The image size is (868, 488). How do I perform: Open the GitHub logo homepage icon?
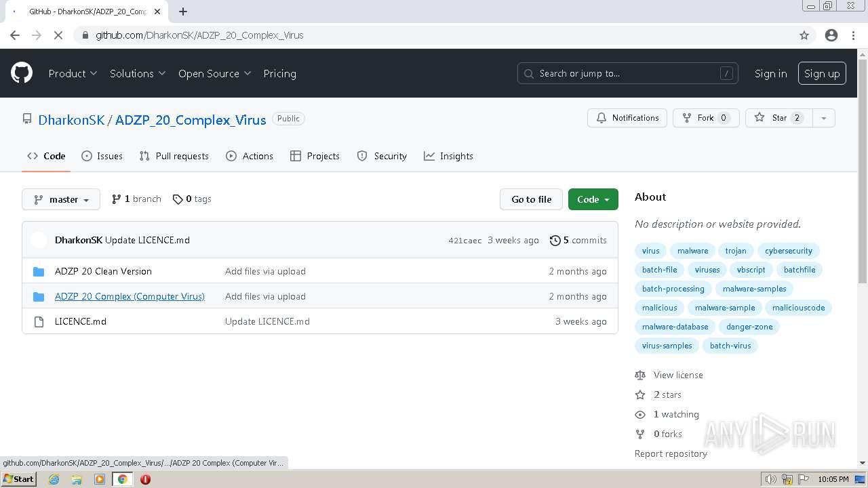point(22,73)
